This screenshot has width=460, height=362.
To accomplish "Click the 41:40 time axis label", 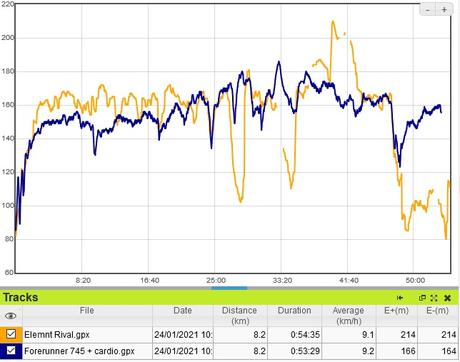I will click(x=349, y=280).
